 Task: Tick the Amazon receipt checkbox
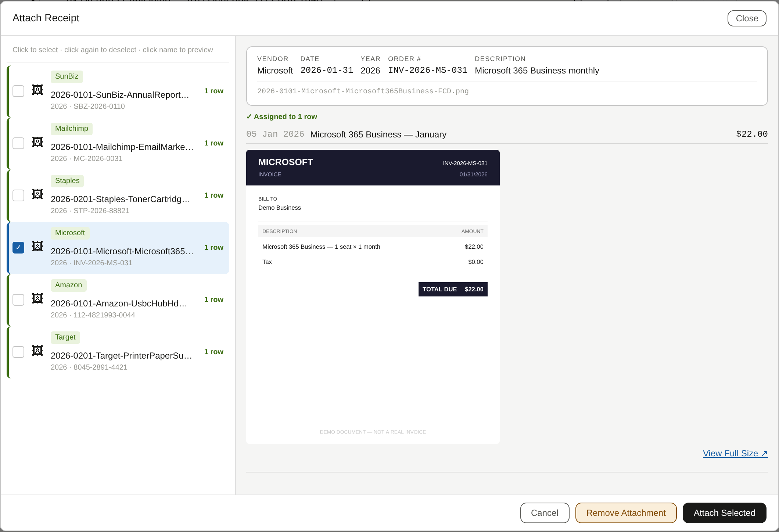[x=18, y=300]
